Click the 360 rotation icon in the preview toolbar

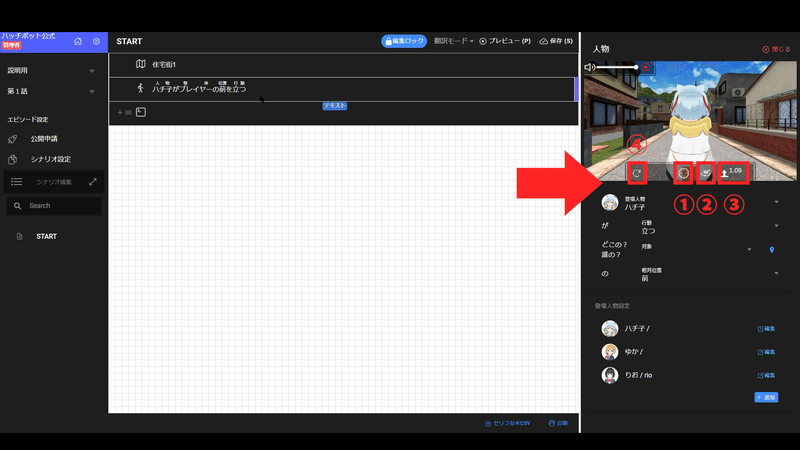point(706,173)
